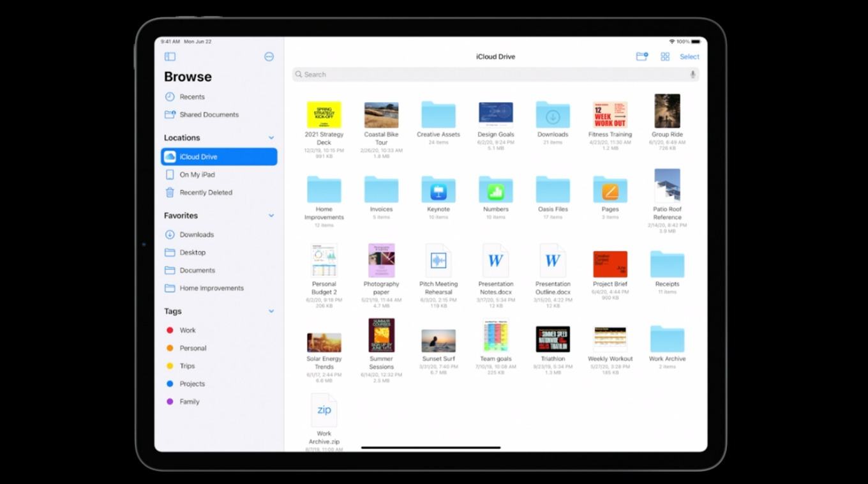This screenshot has width=868, height=484.
Task: Open the Creative Assets folder
Action: point(438,115)
